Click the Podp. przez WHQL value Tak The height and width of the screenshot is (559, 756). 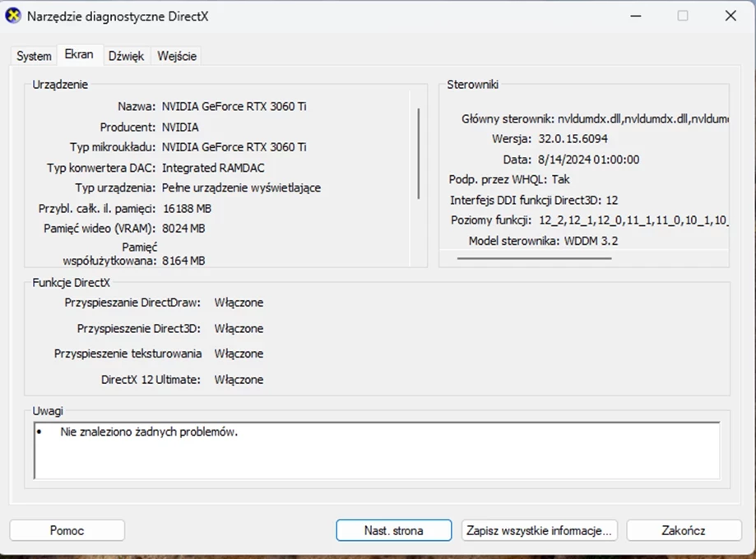point(560,180)
